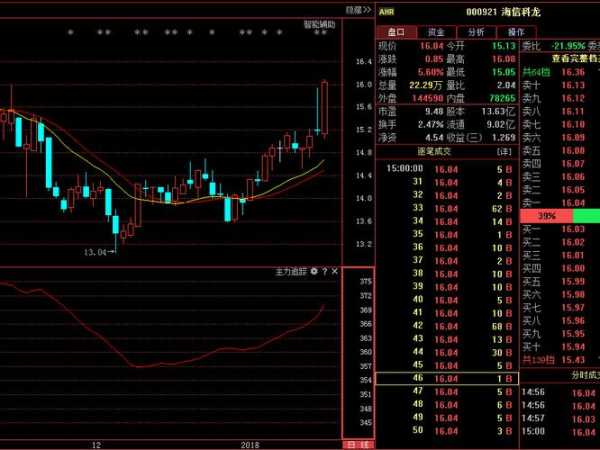This screenshot has width=600, height=450.
Task: Open the 操作 tab
Action: [x=515, y=32]
